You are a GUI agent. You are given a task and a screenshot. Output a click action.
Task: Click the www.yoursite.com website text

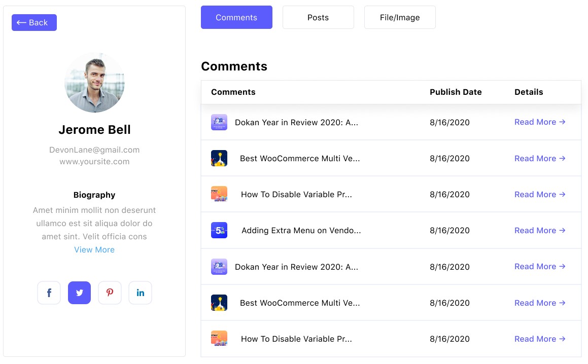point(94,162)
